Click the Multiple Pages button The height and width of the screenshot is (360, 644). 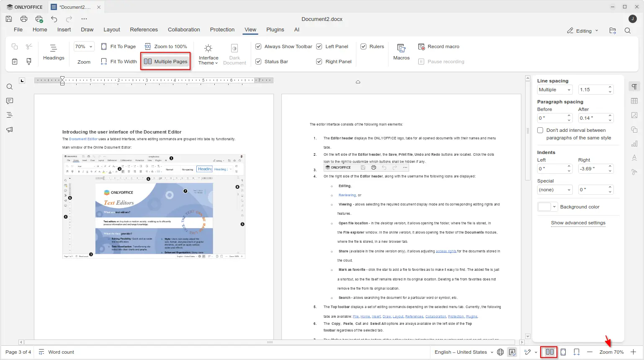click(166, 62)
